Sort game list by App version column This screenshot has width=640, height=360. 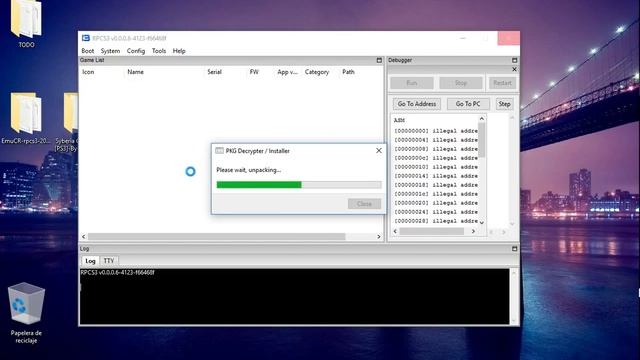[287, 72]
